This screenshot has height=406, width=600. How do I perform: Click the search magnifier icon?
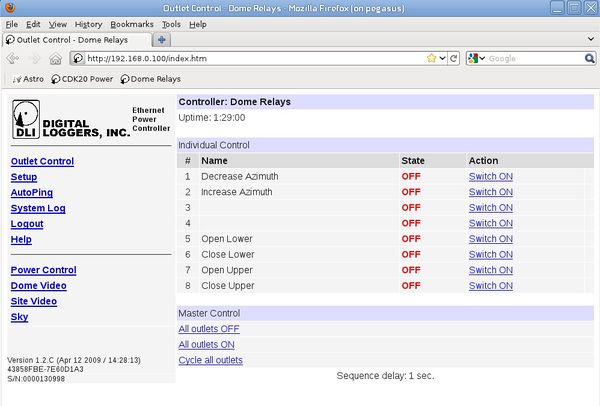(590, 58)
